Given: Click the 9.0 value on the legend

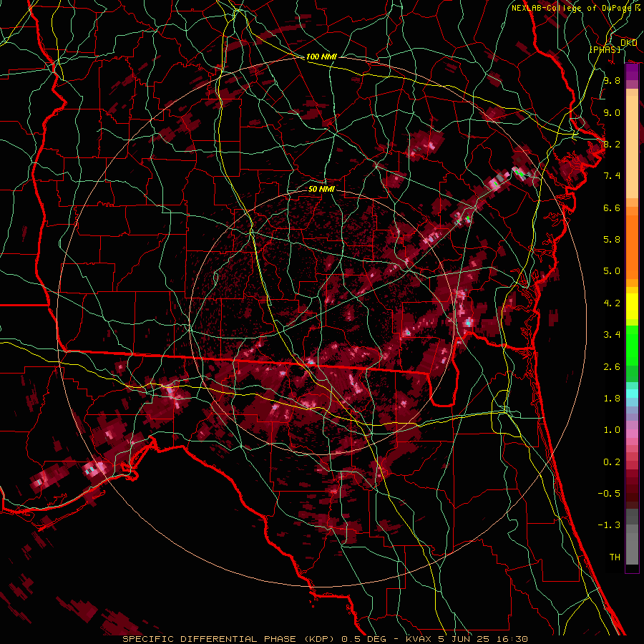Looking at the screenshot, I should (612, 112).
